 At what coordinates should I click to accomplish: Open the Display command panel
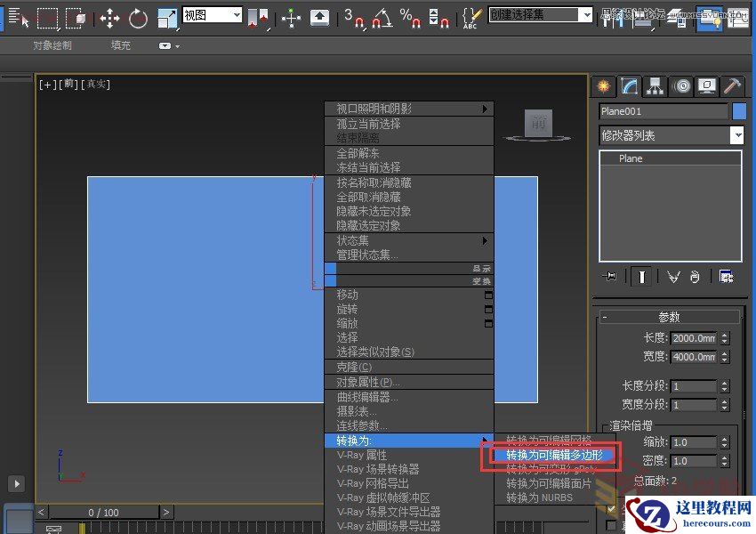coord(705,86)
